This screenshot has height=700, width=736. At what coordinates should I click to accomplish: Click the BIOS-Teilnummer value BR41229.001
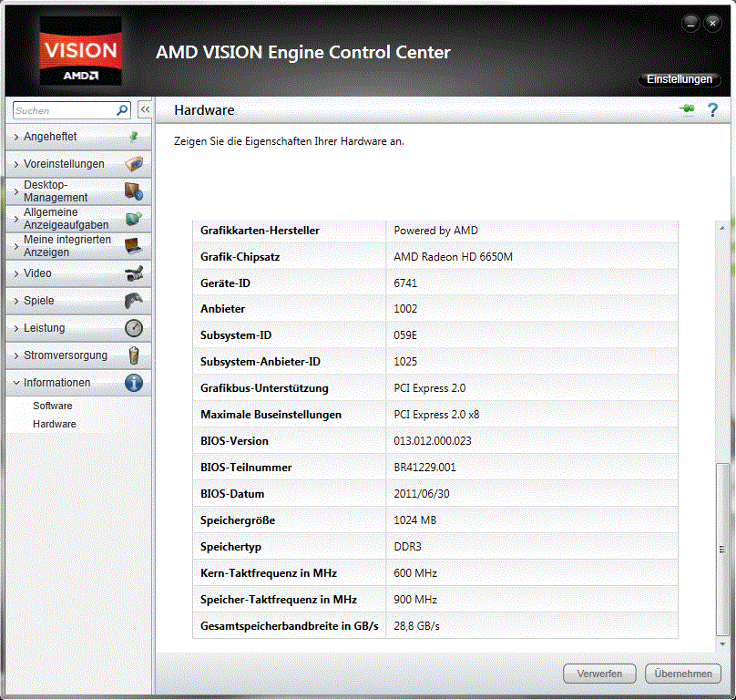point(424,468)
